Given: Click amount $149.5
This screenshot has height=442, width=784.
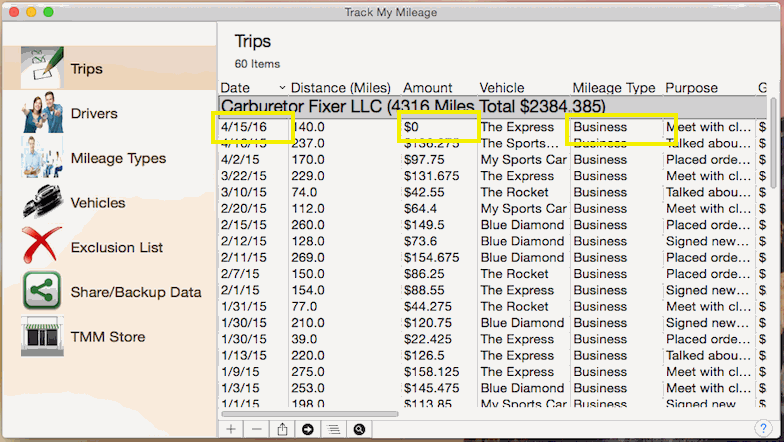Looking at the screenshot, I should tap(424, 225).
